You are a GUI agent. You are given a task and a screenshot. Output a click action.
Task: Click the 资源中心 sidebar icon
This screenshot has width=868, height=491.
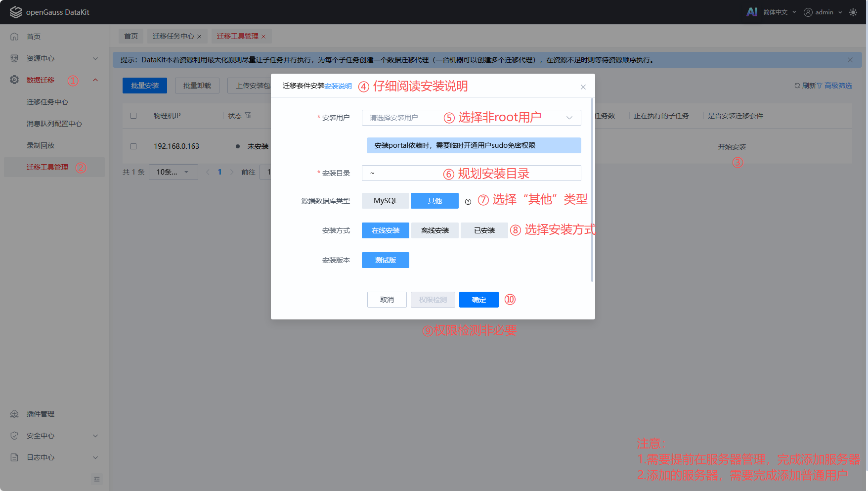tap(14, 58)
